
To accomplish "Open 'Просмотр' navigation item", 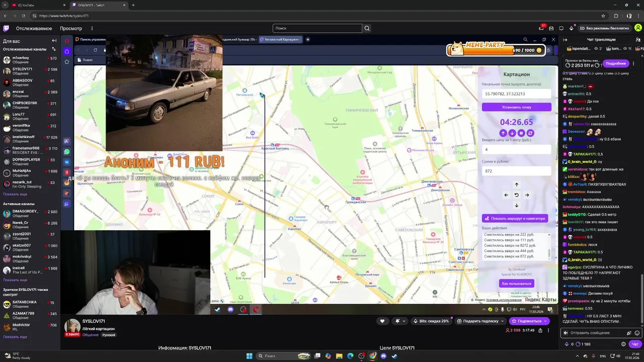I will point(71,28).
